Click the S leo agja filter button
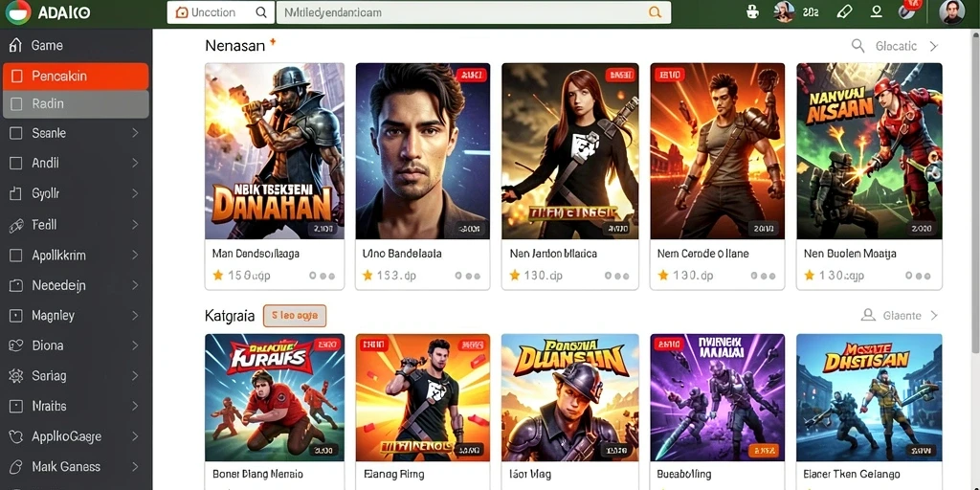 tap(295, 316)
